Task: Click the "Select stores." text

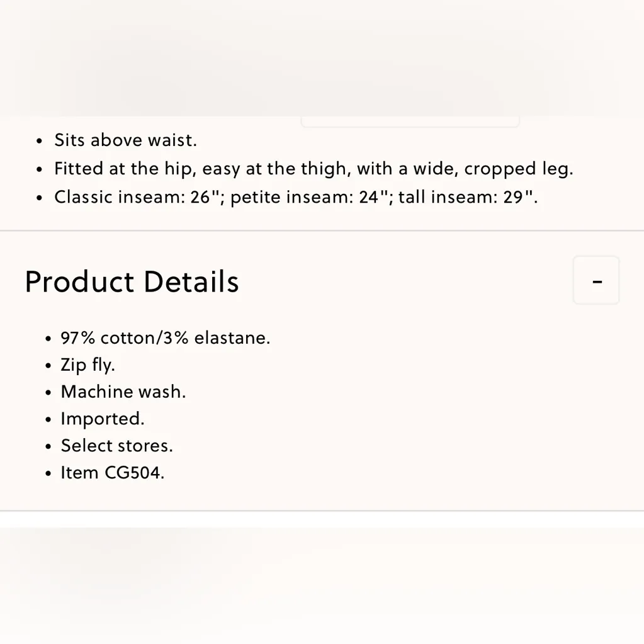Action: coord(116,446)
